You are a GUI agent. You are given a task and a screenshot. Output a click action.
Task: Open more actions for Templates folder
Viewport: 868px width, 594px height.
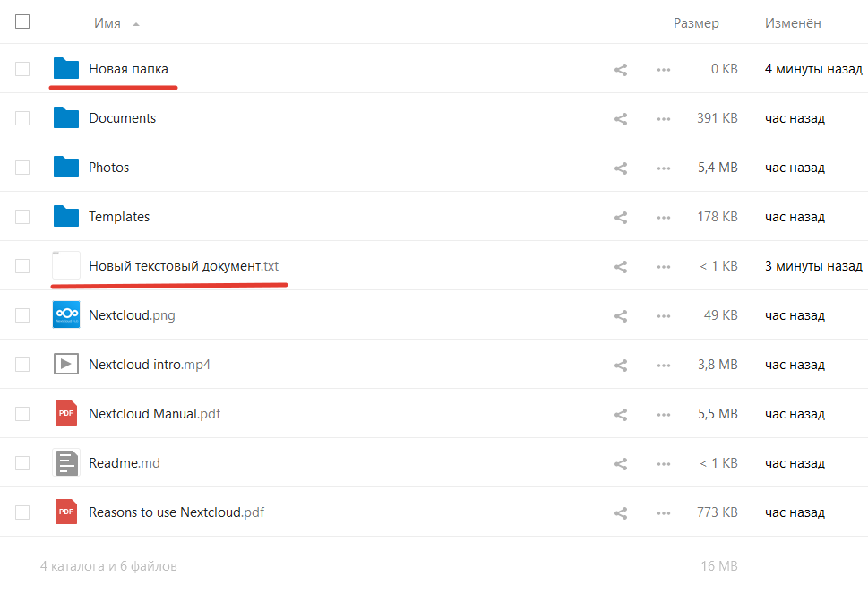pos(663,218)
